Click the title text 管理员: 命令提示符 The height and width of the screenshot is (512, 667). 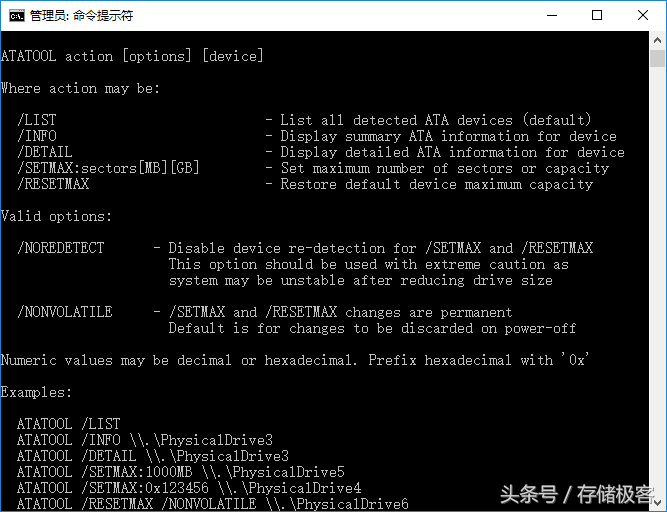pyautogui.click(x=81, y=16)
